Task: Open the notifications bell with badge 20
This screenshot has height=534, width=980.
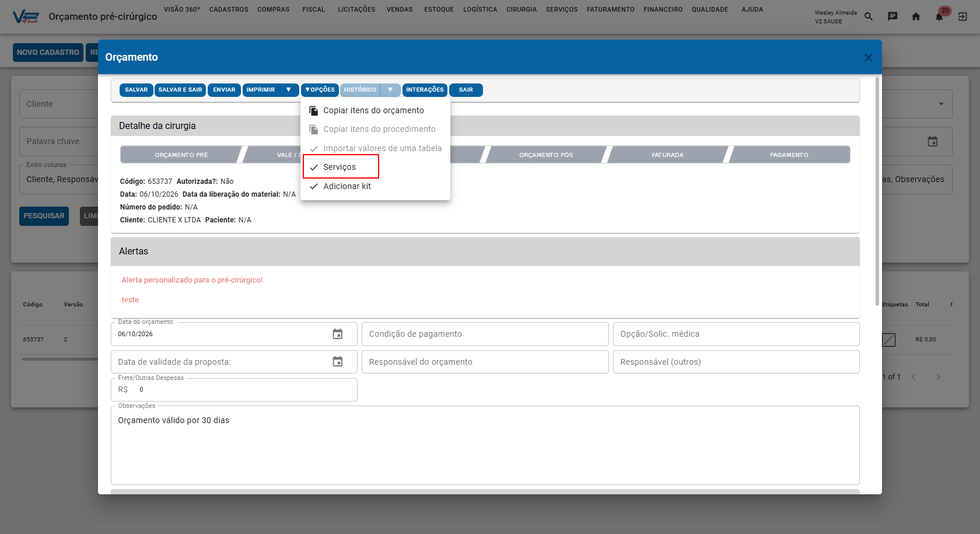Action: pos(940,16)
